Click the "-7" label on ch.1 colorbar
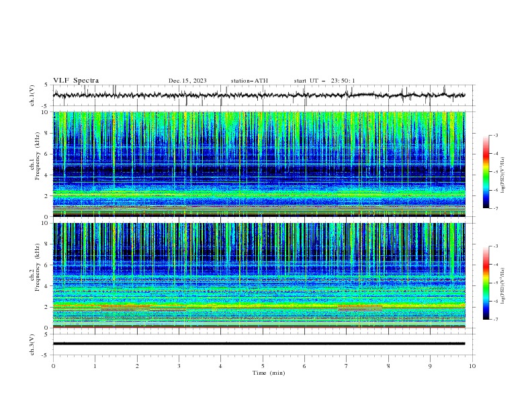This screenshot has height=411, width=532. pyautogui.click(x=495, y=208)
